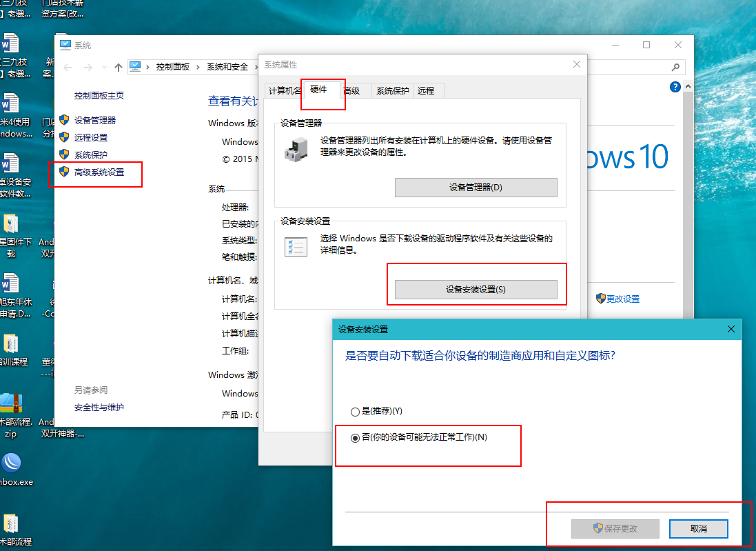Viewport: 756px width, 551px height.
Task: Switch to the 远程 tab
Action: [x=426, y=90]
